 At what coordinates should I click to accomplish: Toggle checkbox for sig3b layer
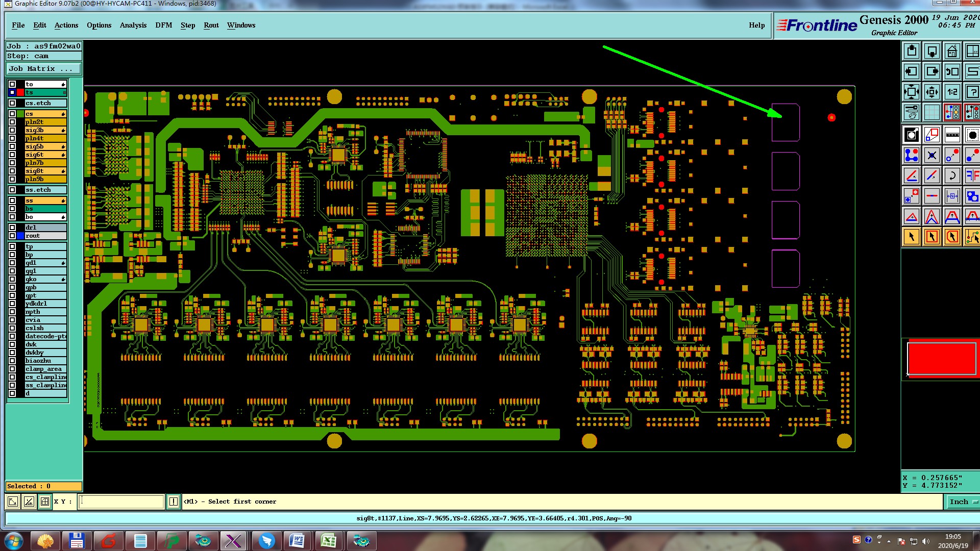tap(12, 130)
